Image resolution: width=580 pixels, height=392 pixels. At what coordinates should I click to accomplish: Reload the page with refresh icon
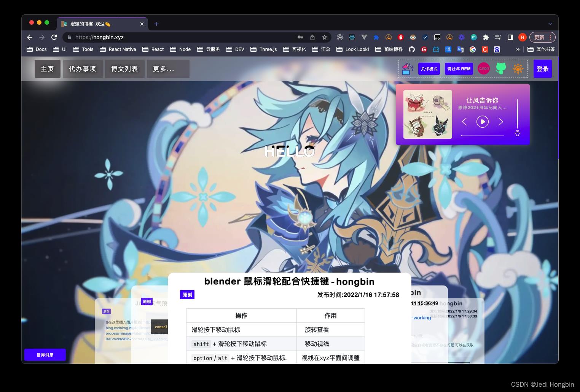54,37
